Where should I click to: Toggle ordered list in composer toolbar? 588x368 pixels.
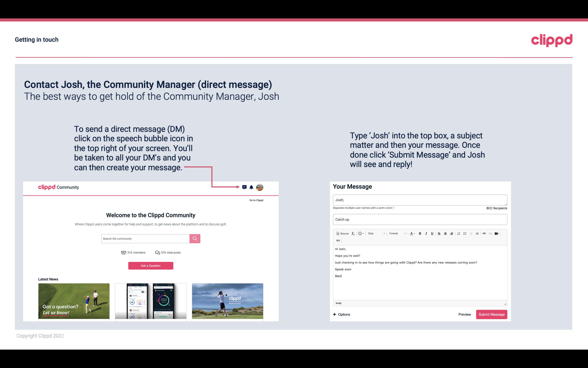pyautogui.click(x=458, y=233)
